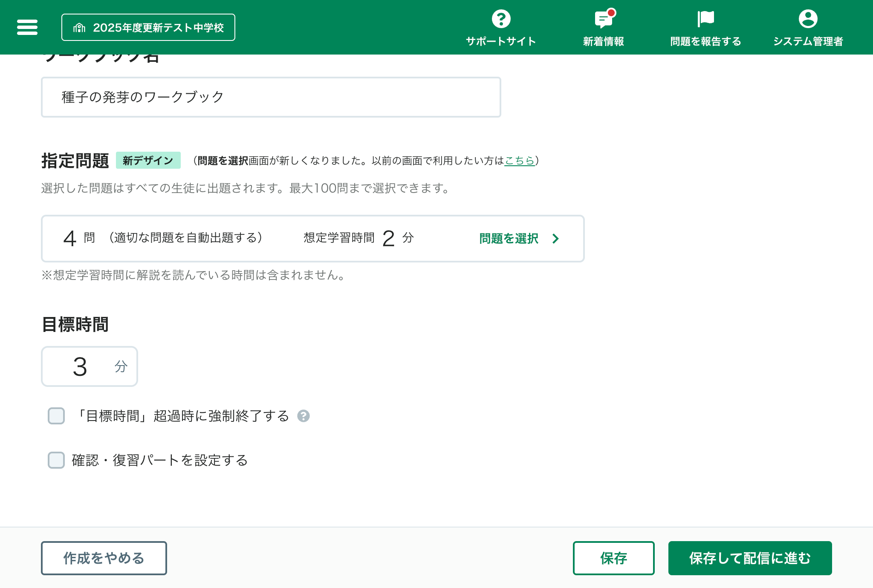Screen dimensions: 873x588
Task: Click 保存して配信に進む button
Action: coord(750,558)
